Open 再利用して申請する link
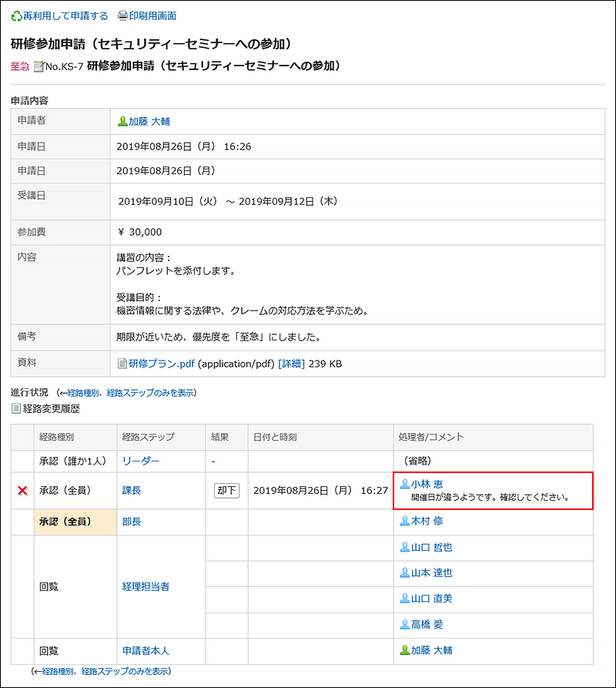This screenshot has width=616, height=688. point(65,16)
